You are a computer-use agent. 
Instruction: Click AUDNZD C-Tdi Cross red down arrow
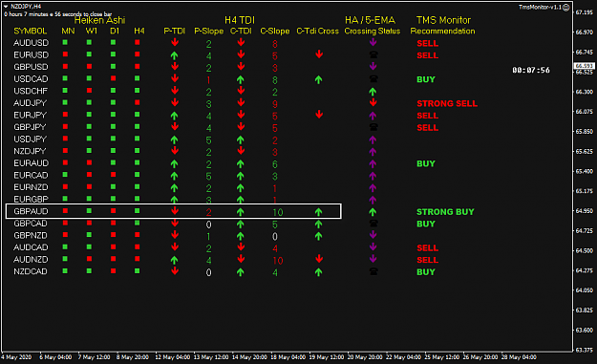(319, 259)
